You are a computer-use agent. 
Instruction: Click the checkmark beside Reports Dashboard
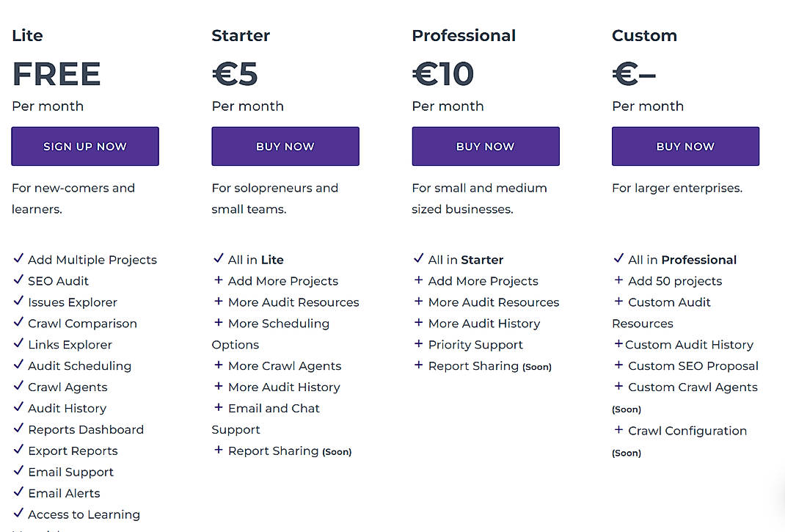click(x=18, y=429)
